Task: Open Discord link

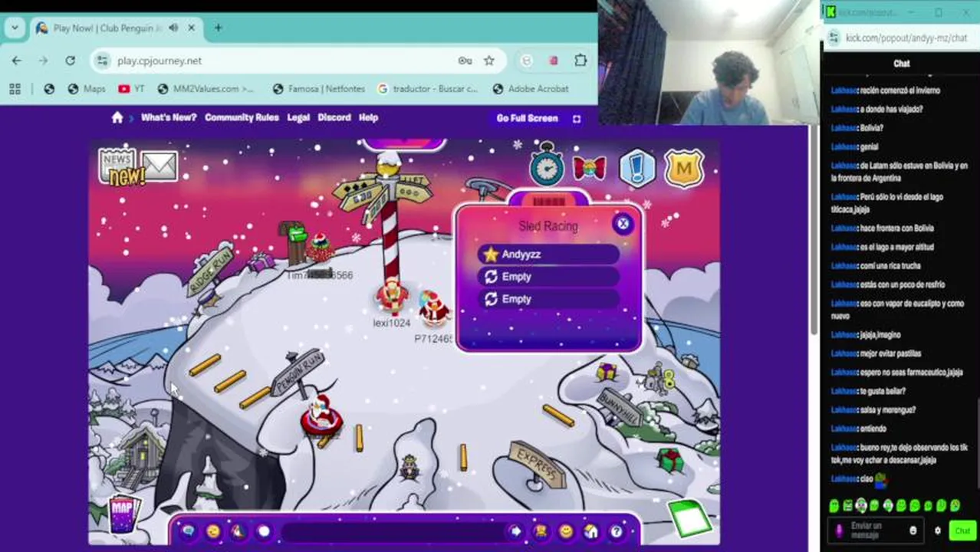Action: (x=334, y=117)
